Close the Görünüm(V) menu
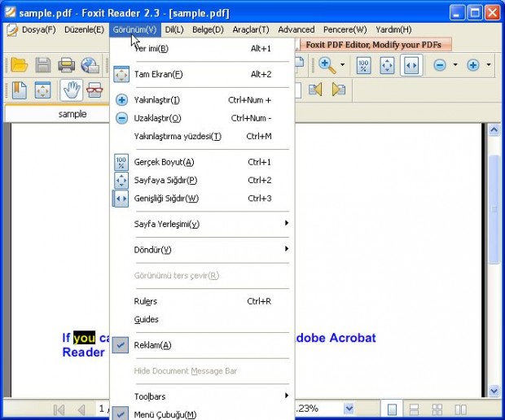 pyautogui.click(x=134, y=29)
